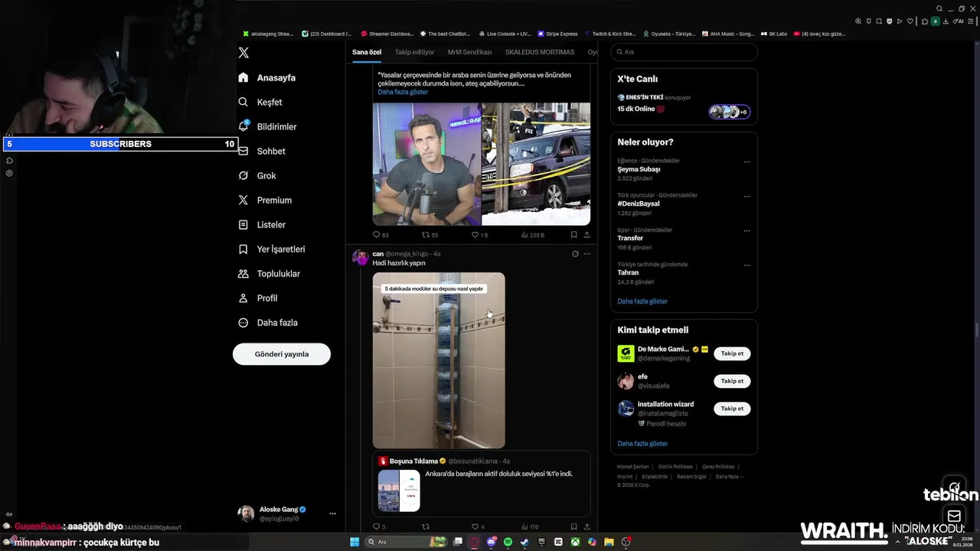
Task: Reply to can's post with 3 comments
Action: pyautogui.click(x=379, y=527)
